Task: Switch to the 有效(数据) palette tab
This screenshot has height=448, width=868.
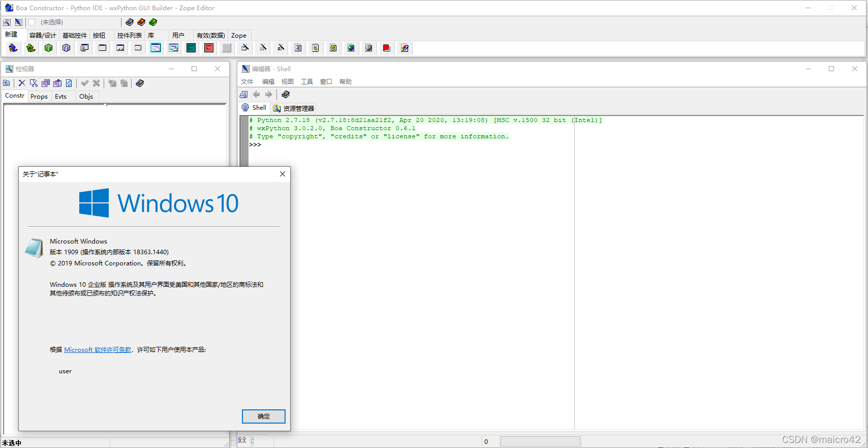Action: [x=210, y=35]
